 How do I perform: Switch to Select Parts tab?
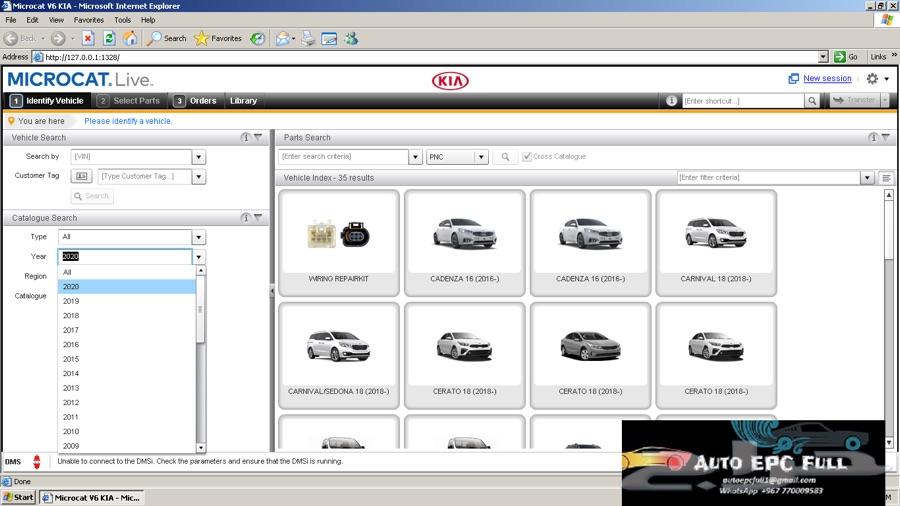pyautogui.click(x=129, y=100)
